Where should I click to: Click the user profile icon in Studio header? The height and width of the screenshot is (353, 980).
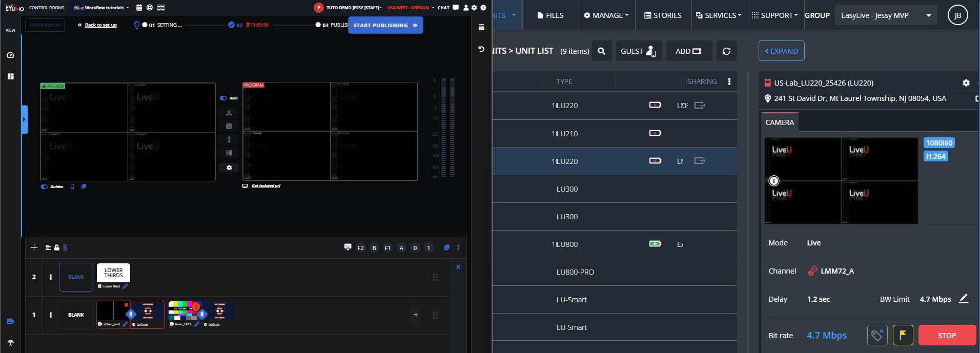point(466,8)
